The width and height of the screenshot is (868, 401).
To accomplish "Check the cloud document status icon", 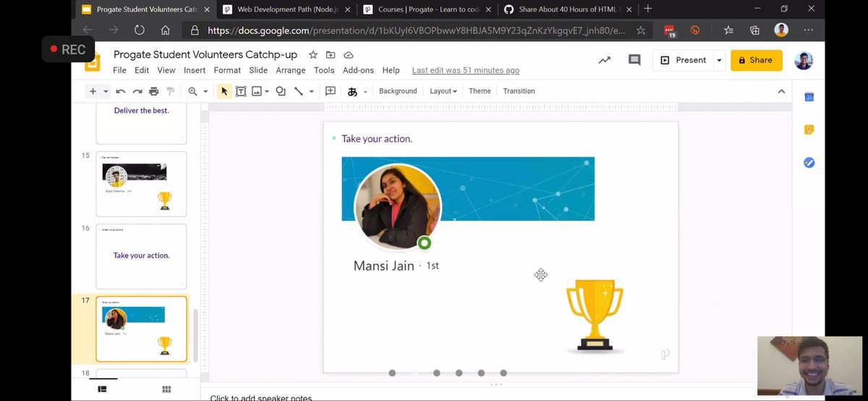I will [349, 55].
